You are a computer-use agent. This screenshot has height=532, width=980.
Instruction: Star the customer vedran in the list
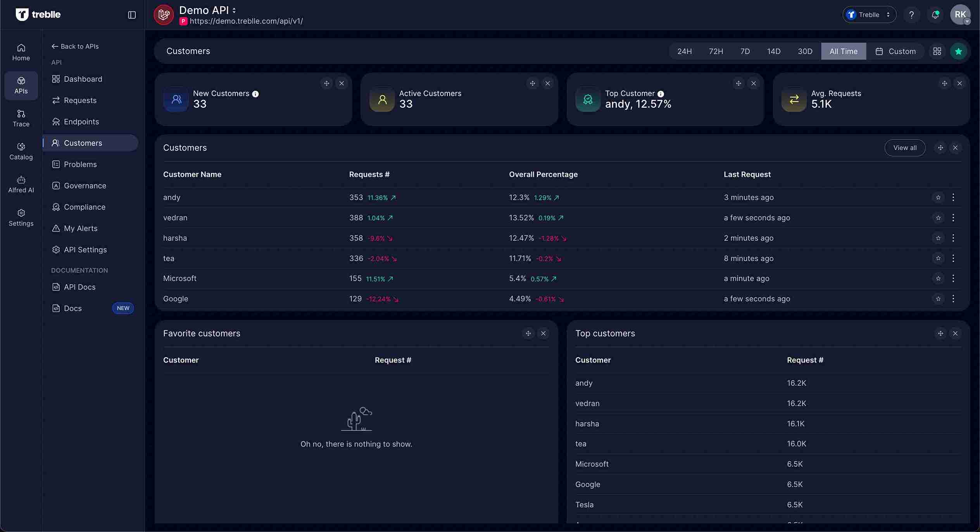click(x=938, y=218)
